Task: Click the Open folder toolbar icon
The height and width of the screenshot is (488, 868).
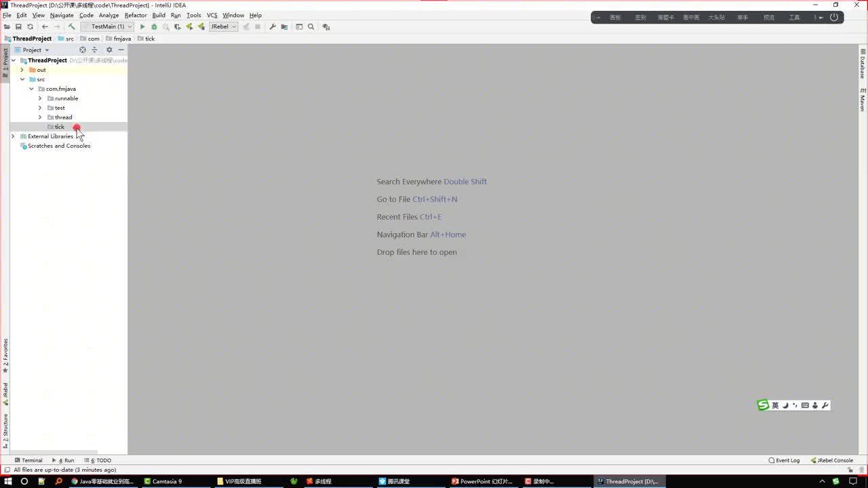Action: point(7,27)
